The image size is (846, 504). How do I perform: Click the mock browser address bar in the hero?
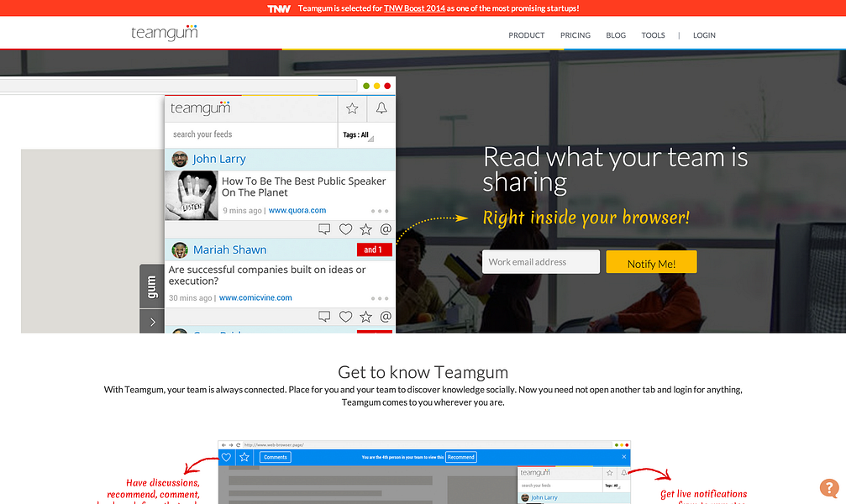coord(179,86)
